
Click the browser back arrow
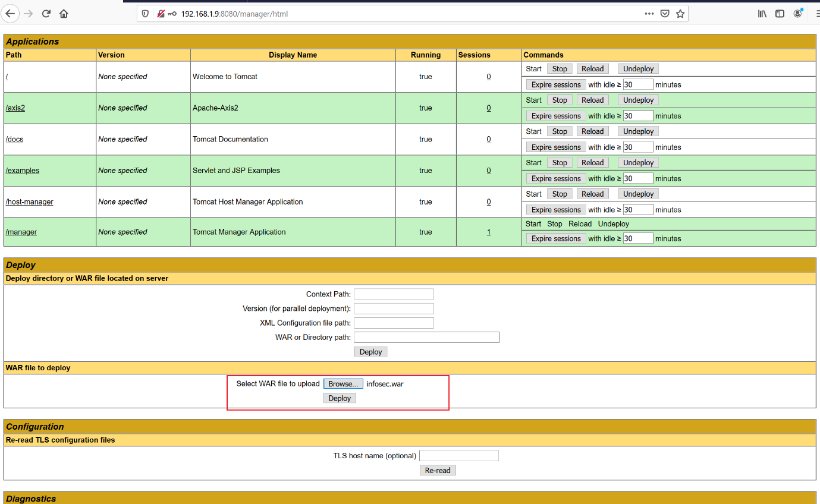pyautogui.click(x=10, y=14)
